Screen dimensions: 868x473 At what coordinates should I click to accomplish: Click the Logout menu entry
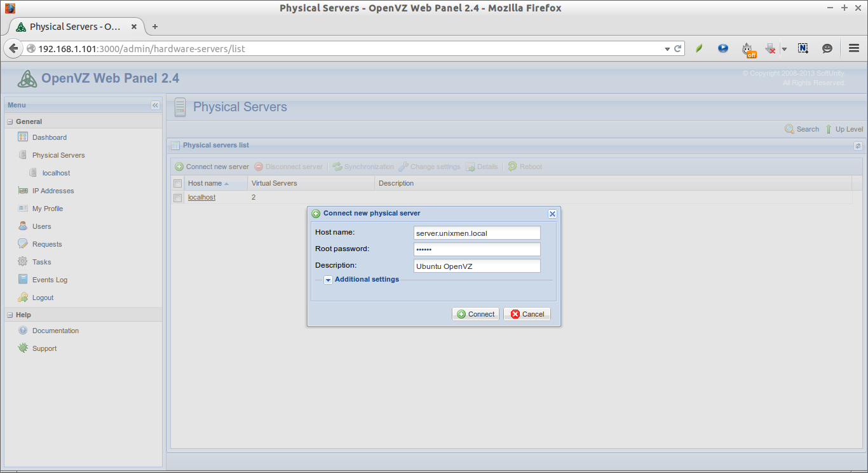click(43, 298)
